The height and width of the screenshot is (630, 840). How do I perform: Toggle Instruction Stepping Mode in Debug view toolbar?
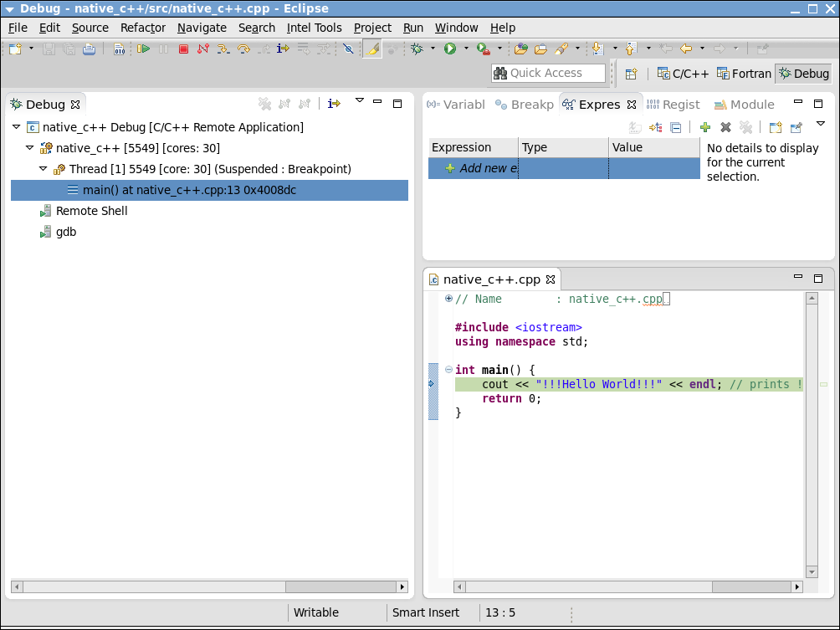[x=335, y=104]
